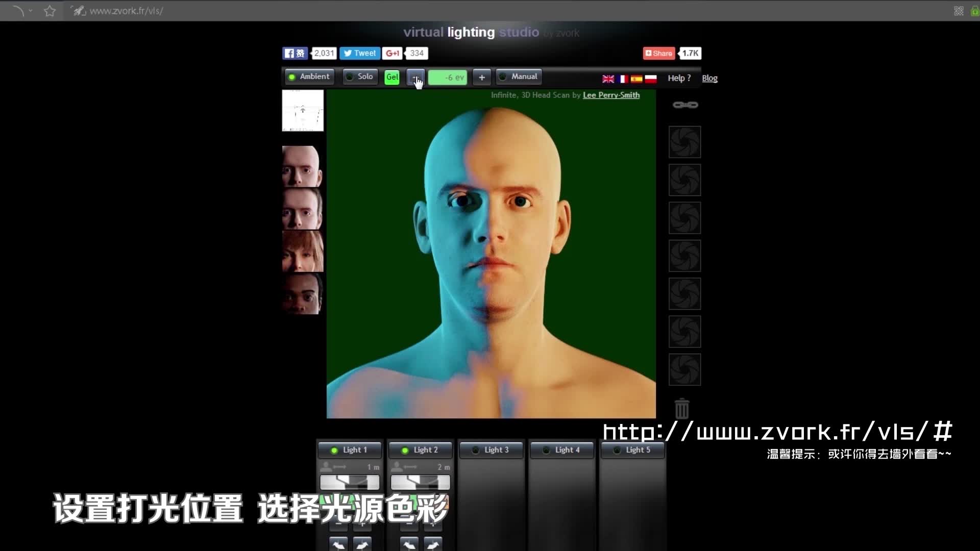
Task: Switch language to Spanish flag
Action: pyautogui.click(x=636, y=79)
